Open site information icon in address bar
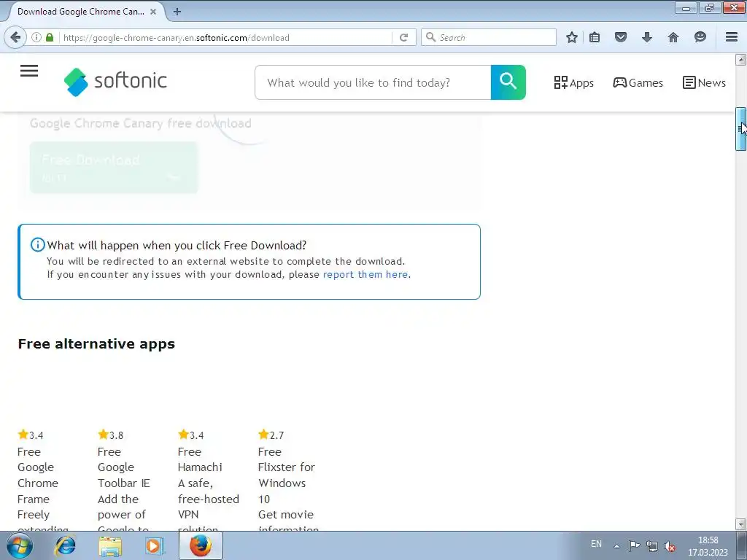This screenshot has height=560, width=747. (36, 37)
